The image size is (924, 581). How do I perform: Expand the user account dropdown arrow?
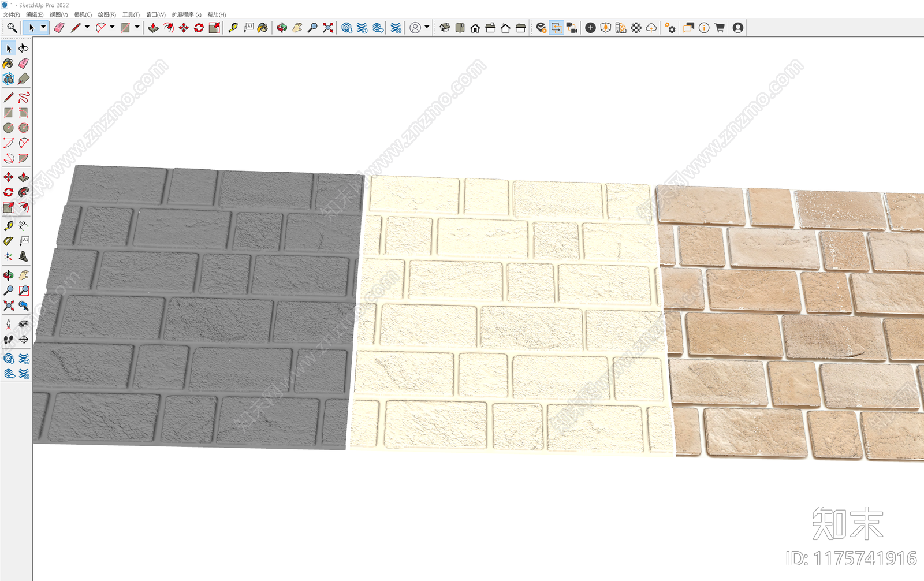(427, 27)
